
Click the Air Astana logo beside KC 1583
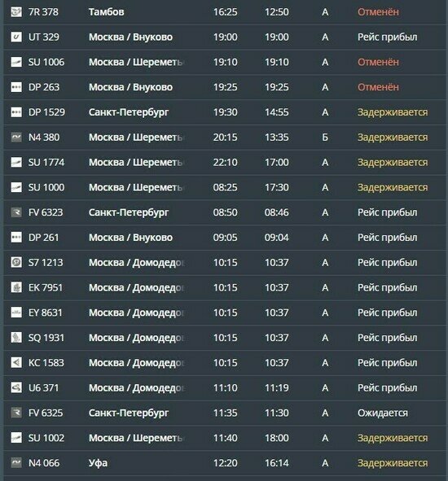pyautogui.click(x=16, y=363)
